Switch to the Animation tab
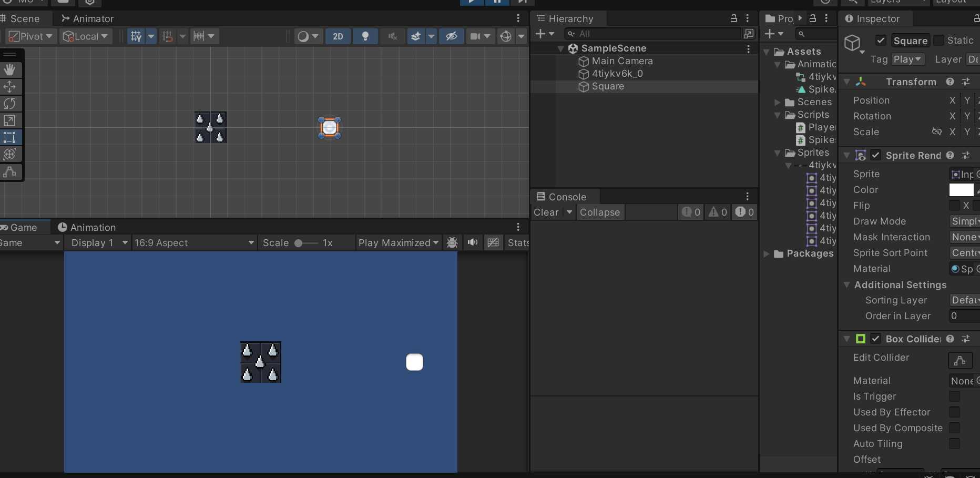Image resolution: width=980 pixels, height=478 pixels. click(x=87, y=228)
